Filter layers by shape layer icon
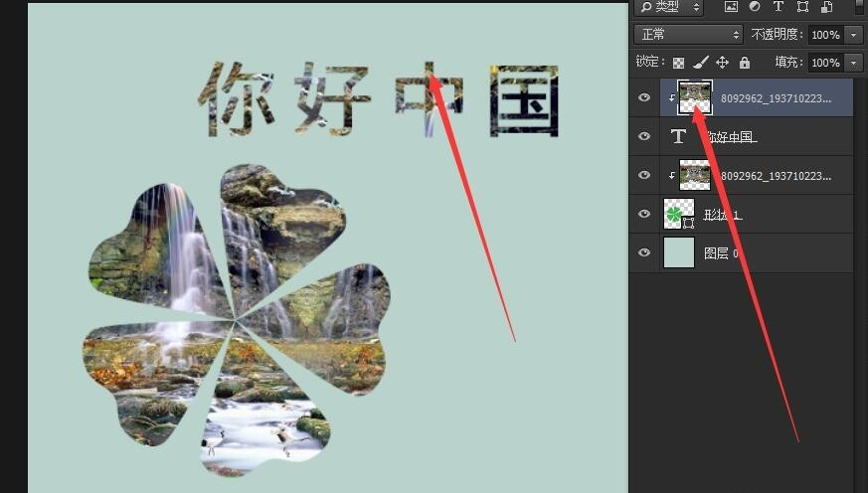 tap(802, 6)
